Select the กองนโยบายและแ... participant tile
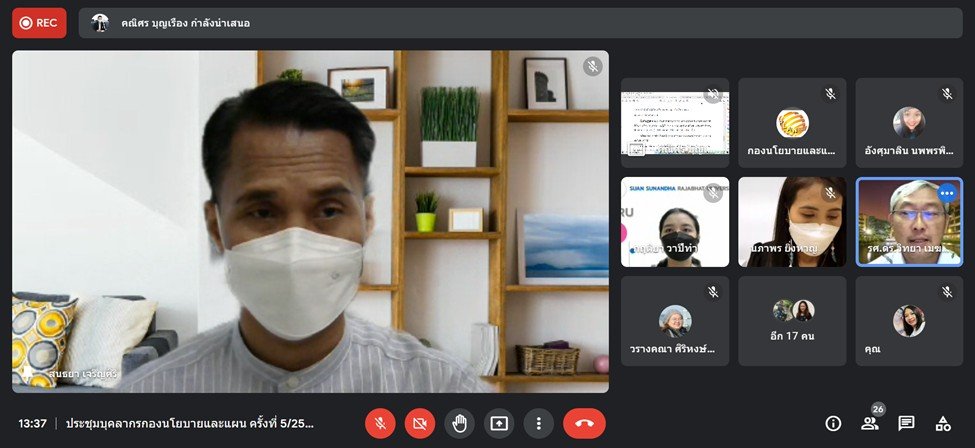The image size is (975, 448). 792,122
